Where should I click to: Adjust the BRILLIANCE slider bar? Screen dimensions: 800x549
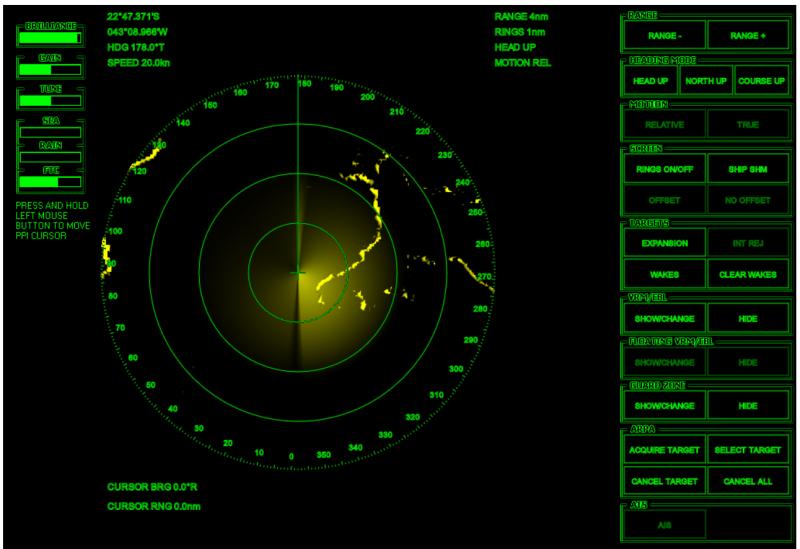[x=50, y=38]
